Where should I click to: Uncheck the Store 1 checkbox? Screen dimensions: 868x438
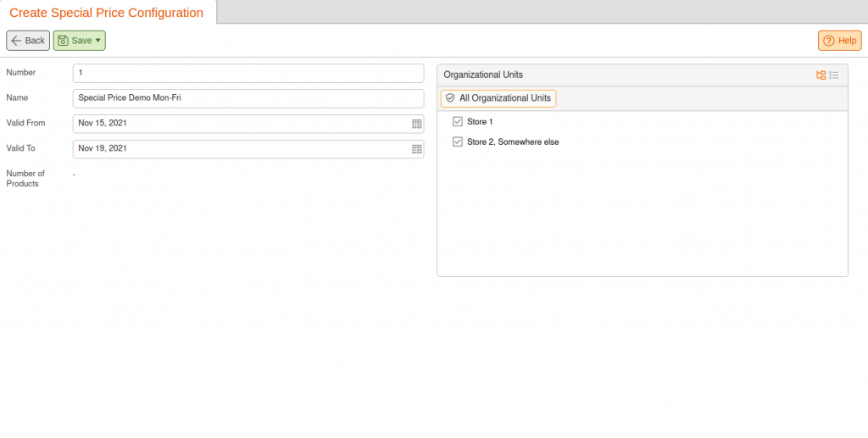(x=457, y=122)
